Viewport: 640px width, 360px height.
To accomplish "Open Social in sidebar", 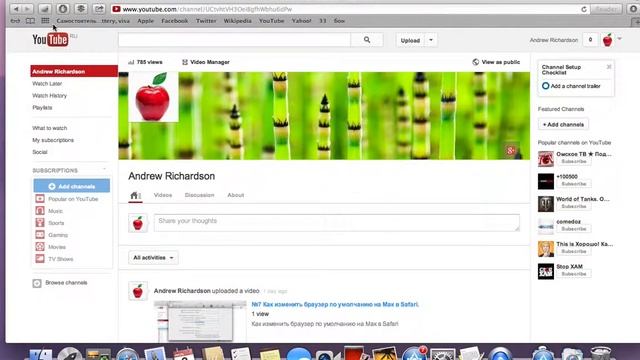I will click(40, 152).
